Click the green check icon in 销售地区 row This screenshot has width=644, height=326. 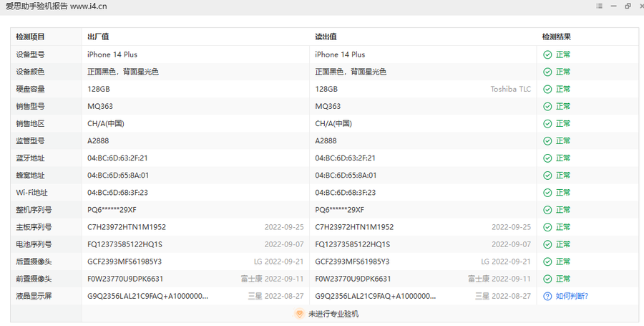[547, 124]
